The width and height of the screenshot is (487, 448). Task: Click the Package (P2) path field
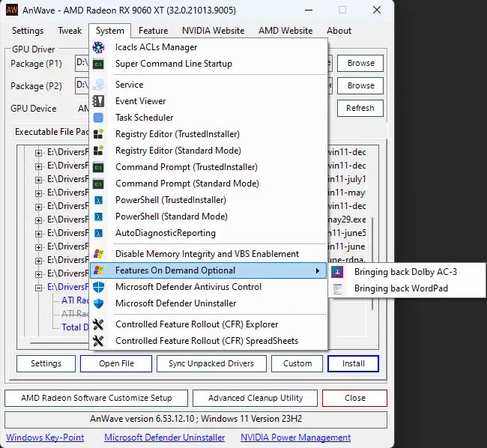(x=82, y=85)
